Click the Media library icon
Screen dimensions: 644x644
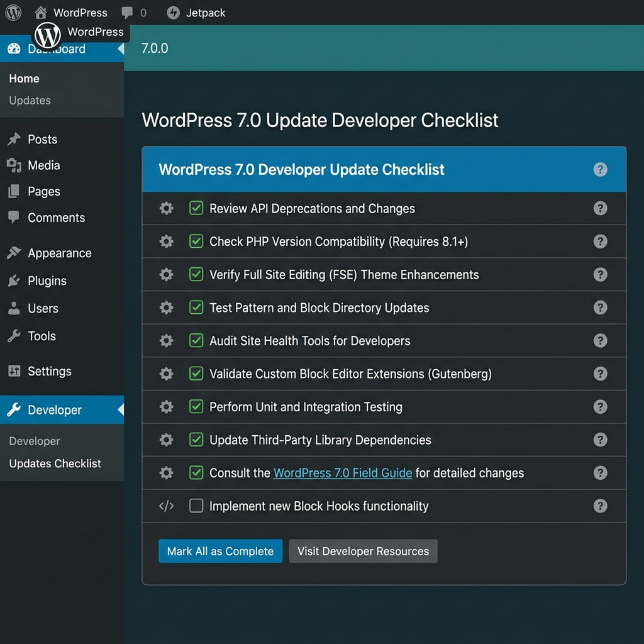[14, 165]
